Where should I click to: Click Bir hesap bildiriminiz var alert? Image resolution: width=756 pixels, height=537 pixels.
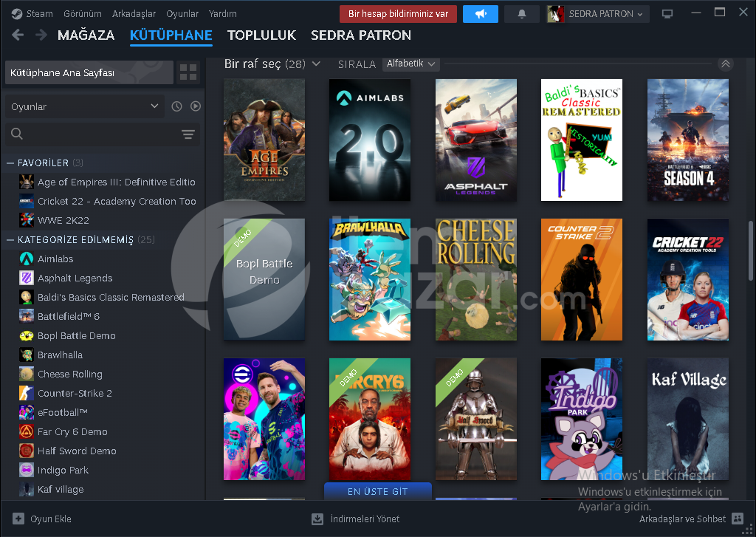coord(398,14)
